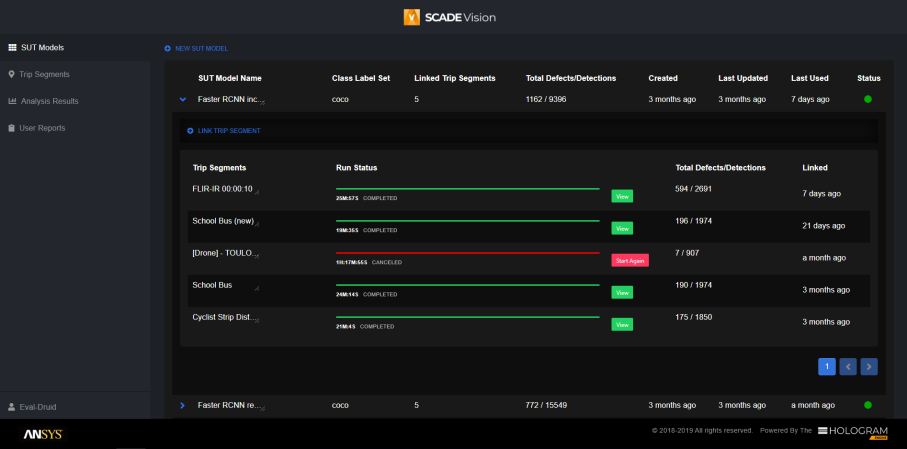Click the ANSYS logo in footer
This screenshot has width=907, height=449.
[x=43, y=435]
